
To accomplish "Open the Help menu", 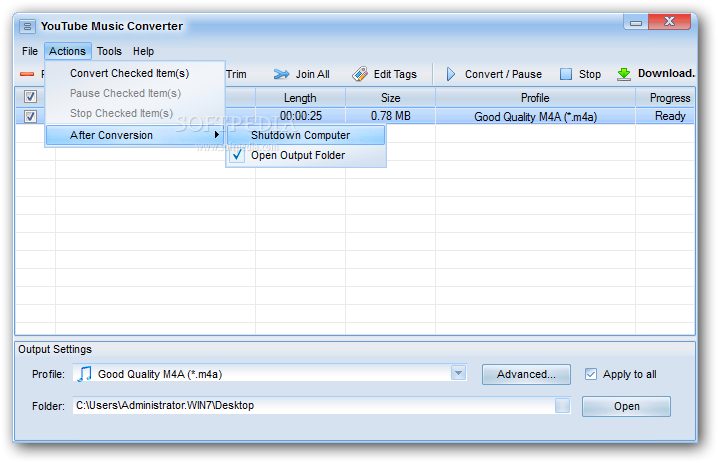I will point(143,51).
